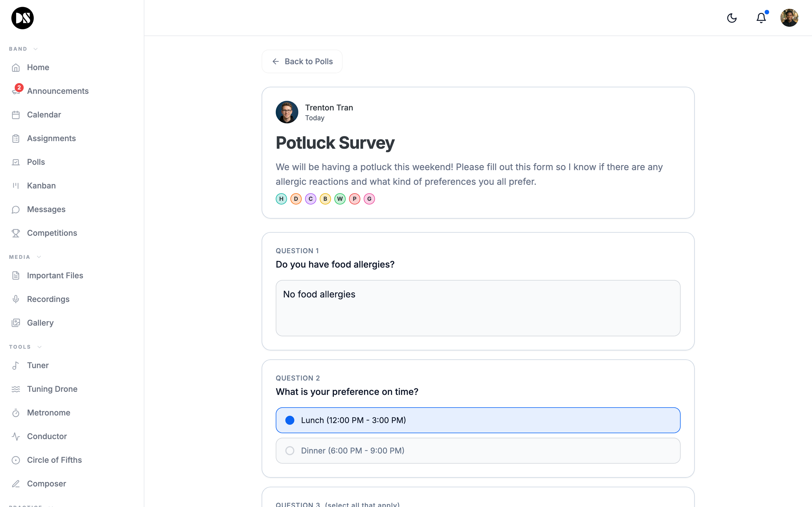The image size is (812, 507).
Task: Launch the Tuning Drone
Action: tap(52, 389)
